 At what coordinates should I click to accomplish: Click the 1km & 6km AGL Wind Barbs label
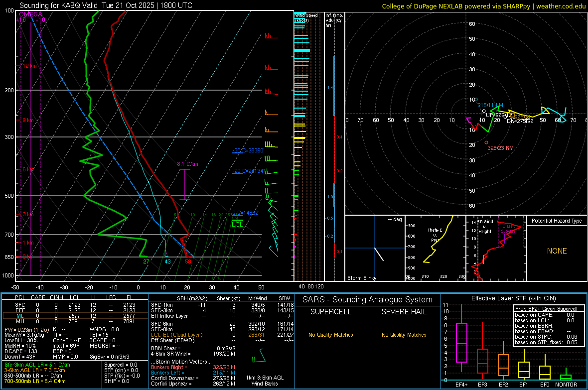(265, 381)
